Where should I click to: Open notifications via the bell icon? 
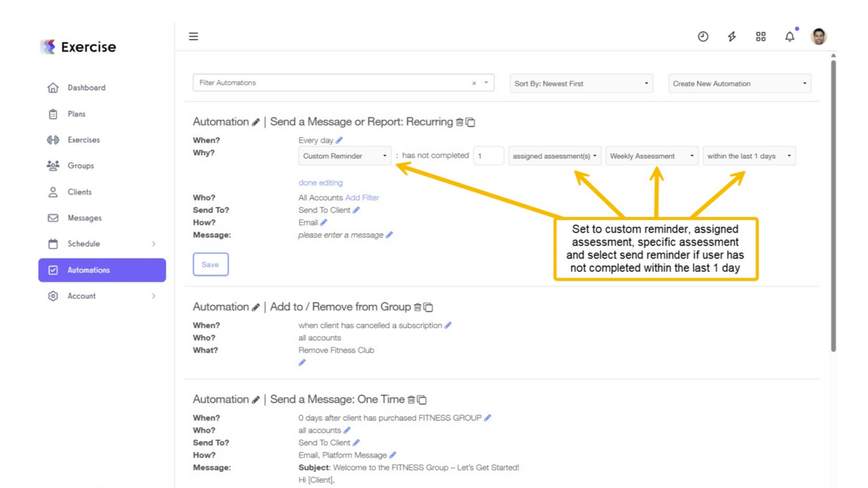click(789, 37)
